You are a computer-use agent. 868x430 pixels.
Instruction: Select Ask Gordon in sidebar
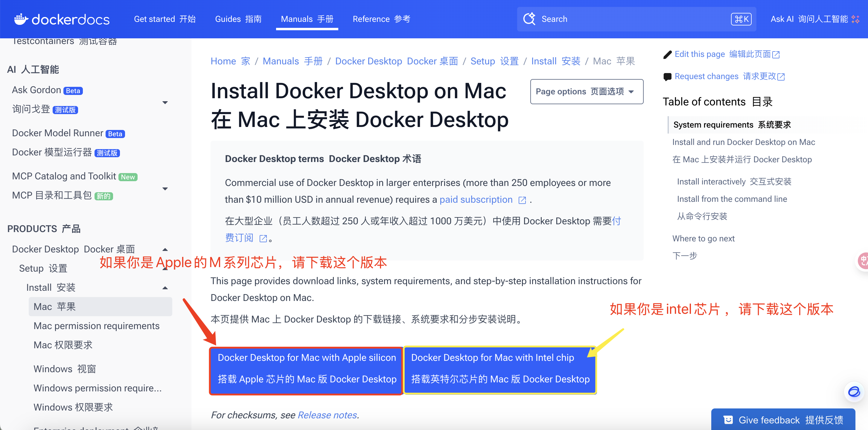pyautogui.click(x=36, y=90)
